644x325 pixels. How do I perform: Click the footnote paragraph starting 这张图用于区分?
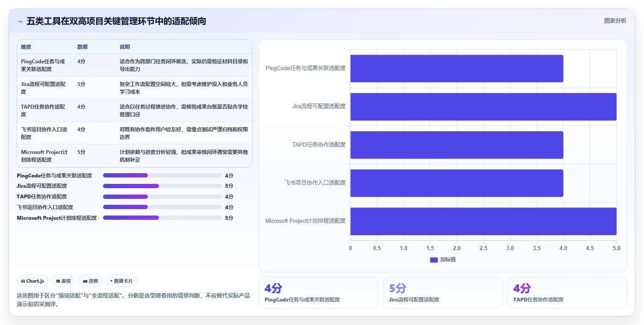[x=133, y=300]
